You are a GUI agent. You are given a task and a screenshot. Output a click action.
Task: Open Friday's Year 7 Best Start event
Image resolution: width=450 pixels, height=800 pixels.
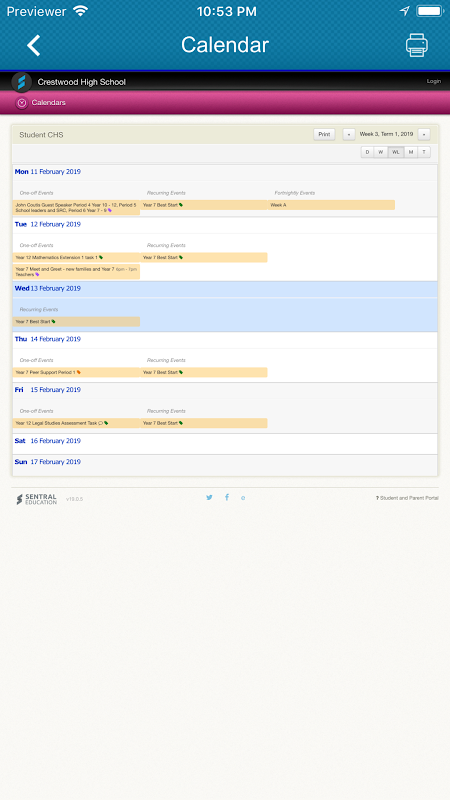(204, 423)
